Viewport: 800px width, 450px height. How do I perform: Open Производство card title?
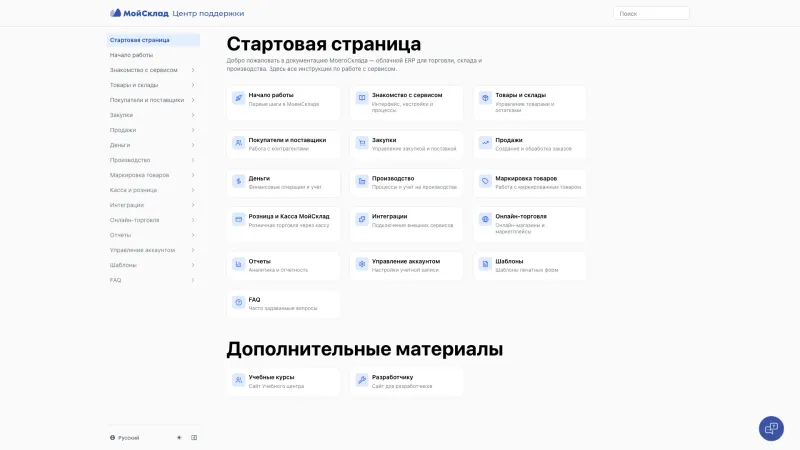point(393,179)
